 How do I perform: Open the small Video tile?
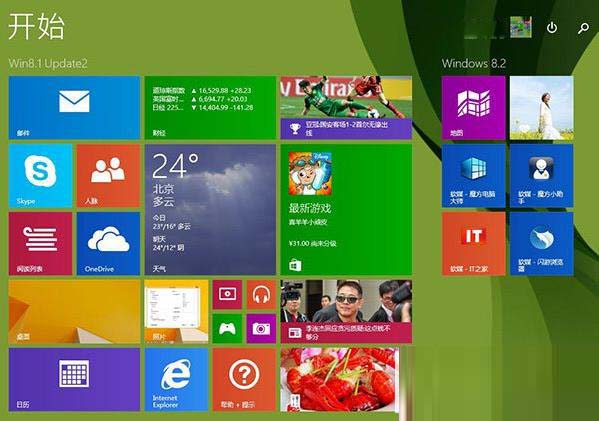pos(227,295)
